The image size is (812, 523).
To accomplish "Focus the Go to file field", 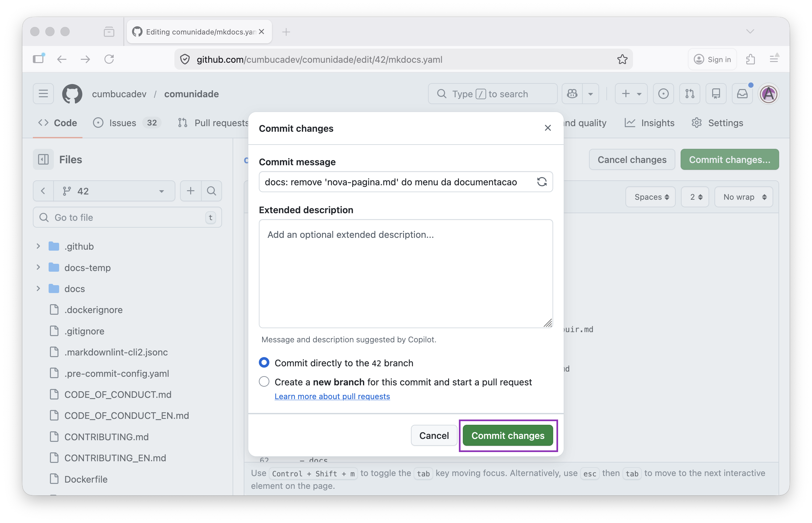I will [127, 217].
